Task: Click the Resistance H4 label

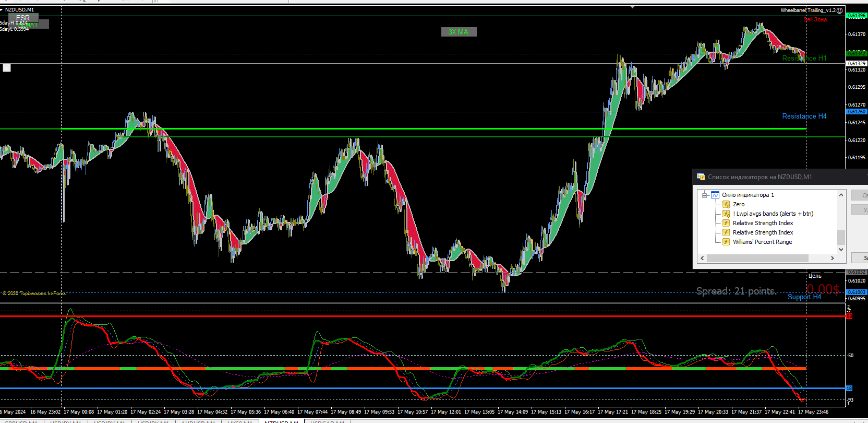Action: click(x=804, y=116)
